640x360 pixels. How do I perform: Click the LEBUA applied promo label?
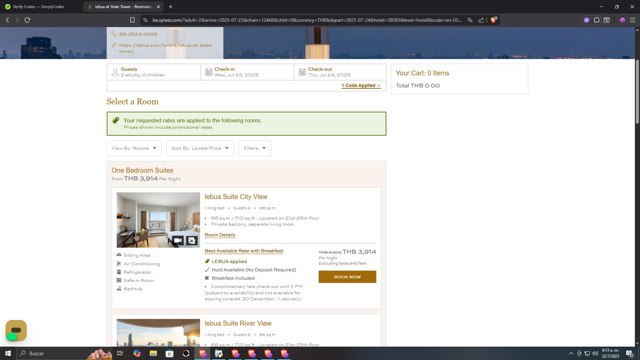229,261
